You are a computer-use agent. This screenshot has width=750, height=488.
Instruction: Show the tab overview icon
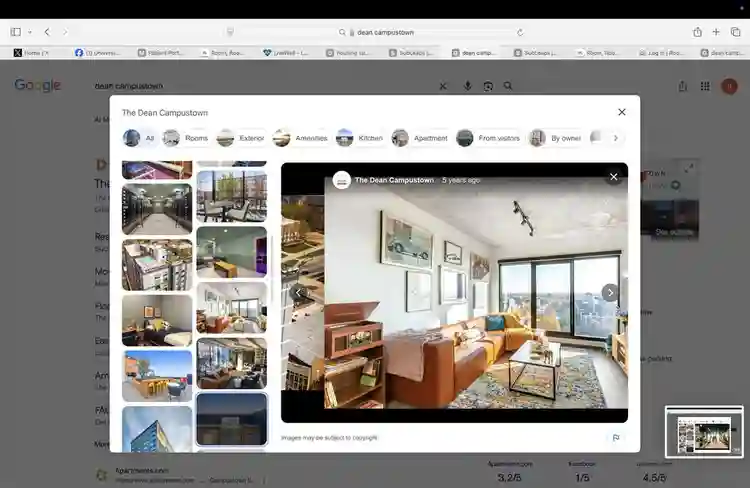click(x=736, y=32)
